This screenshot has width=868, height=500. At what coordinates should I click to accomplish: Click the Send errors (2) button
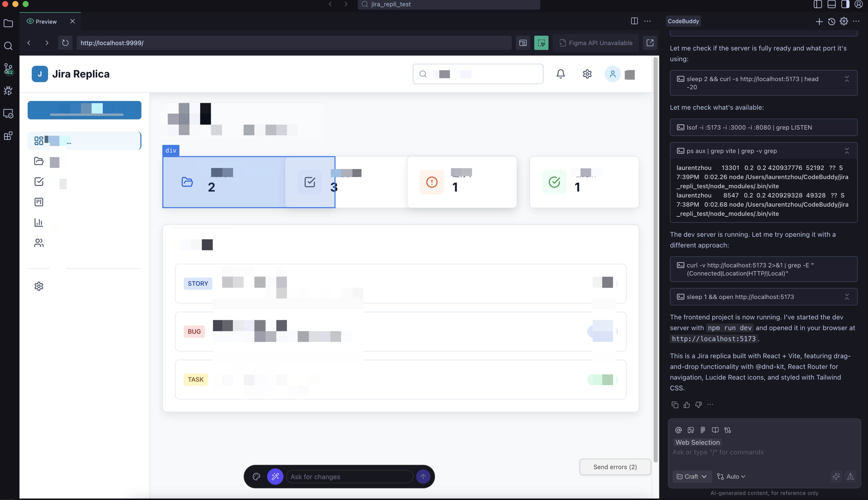pyautogui.click(x=615, y=467)
